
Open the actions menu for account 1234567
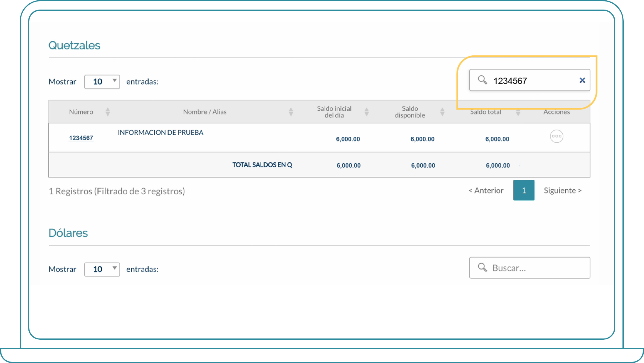556,136
